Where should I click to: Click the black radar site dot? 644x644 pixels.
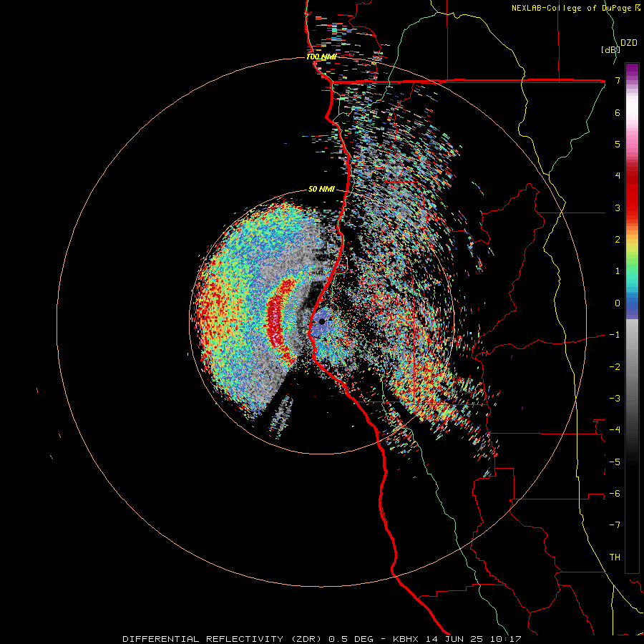[x=321, y=321]
